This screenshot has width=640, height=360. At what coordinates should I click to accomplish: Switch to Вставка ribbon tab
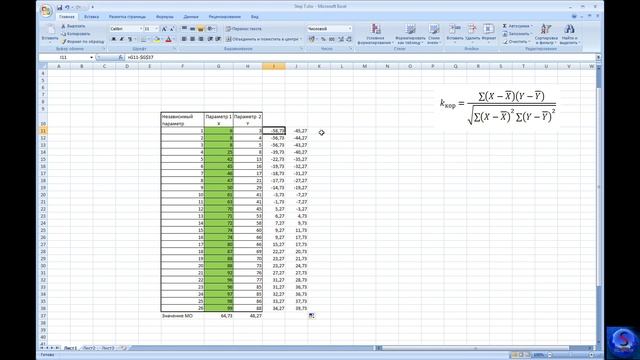point(91,17)
